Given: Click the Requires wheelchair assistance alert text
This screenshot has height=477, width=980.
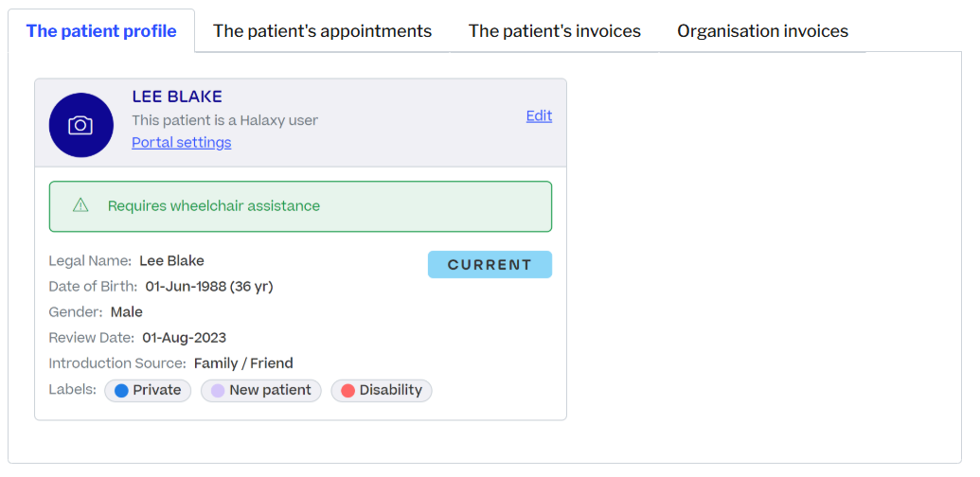Looking at the screenshot, I should pyautogui.click(x=214, y=205).
